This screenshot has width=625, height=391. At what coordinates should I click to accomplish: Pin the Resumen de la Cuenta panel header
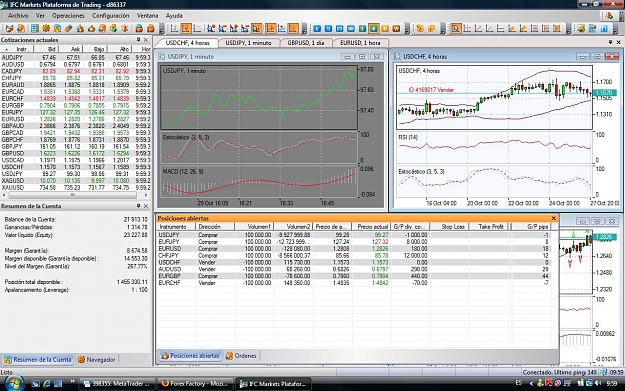click(x=138, y=206)
